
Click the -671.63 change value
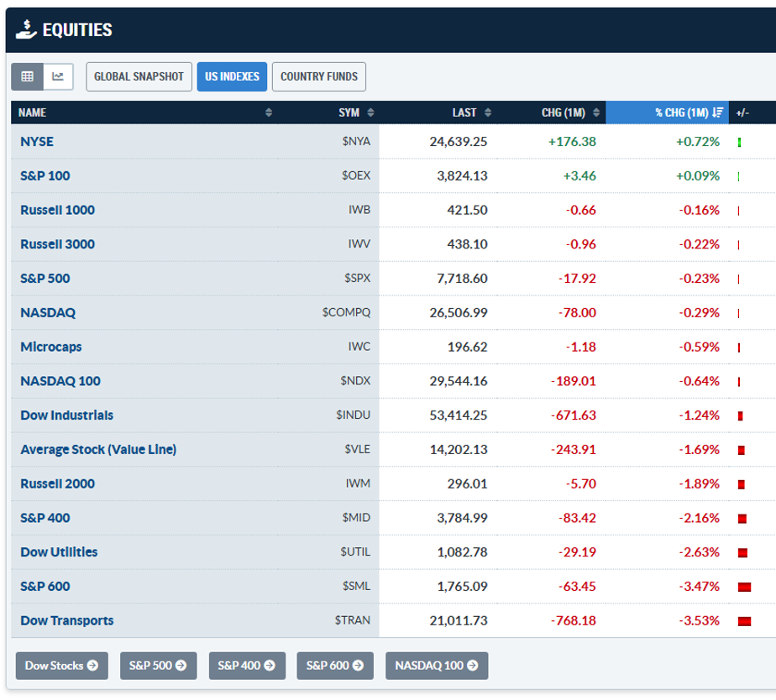point(574,415)
